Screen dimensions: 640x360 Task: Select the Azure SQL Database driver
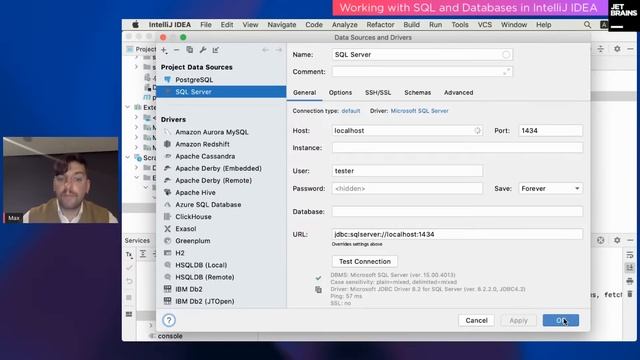point(208,204)
